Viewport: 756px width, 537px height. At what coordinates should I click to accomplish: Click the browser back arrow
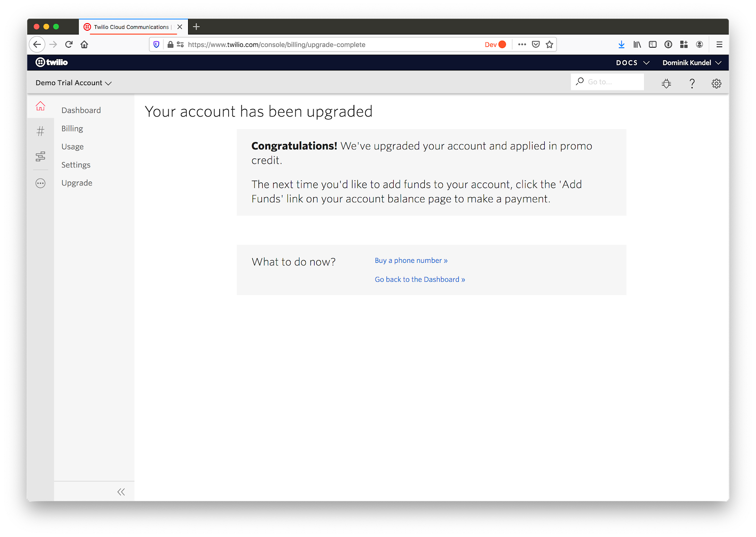coord(37,44)
